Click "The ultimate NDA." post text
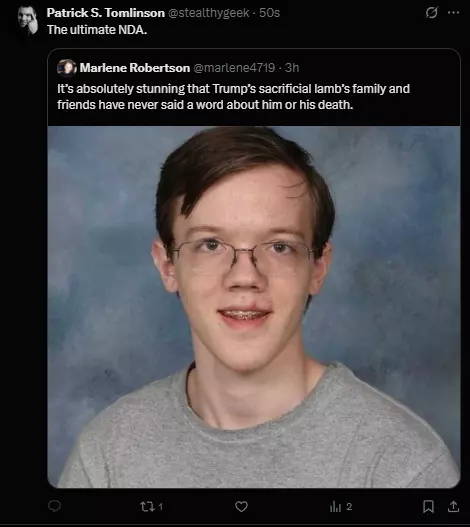The height and width of the screenshot is (527, 470). point(97,30)
